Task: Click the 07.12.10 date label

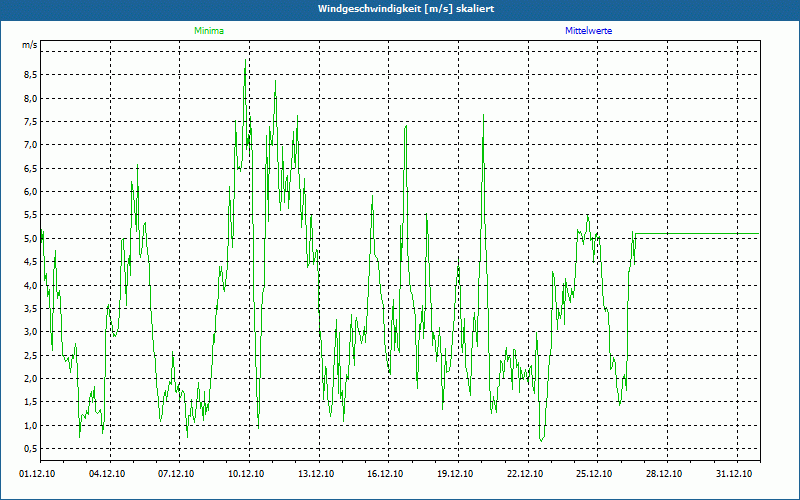Action: pos(176,474)
